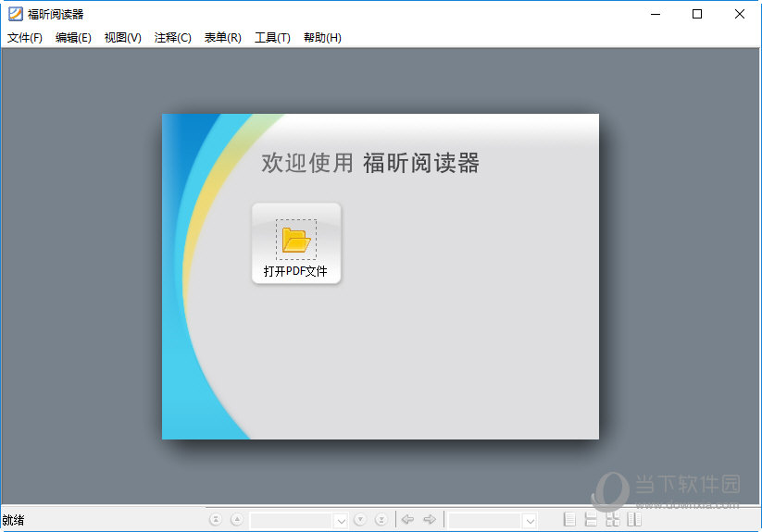Open the 工具(T) menu
The width and height of the screenshot is (762, 532).
click(x=272, y=37)
